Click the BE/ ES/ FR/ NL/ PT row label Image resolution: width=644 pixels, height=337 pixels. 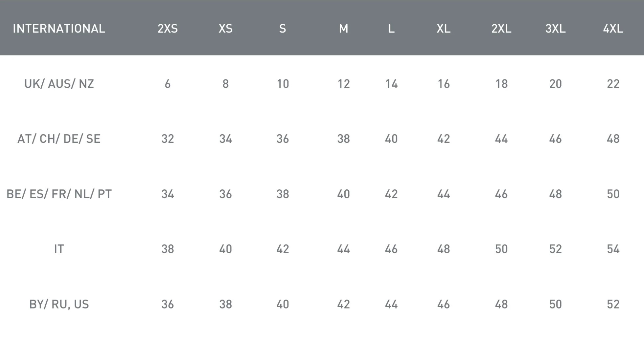[59, 194]
